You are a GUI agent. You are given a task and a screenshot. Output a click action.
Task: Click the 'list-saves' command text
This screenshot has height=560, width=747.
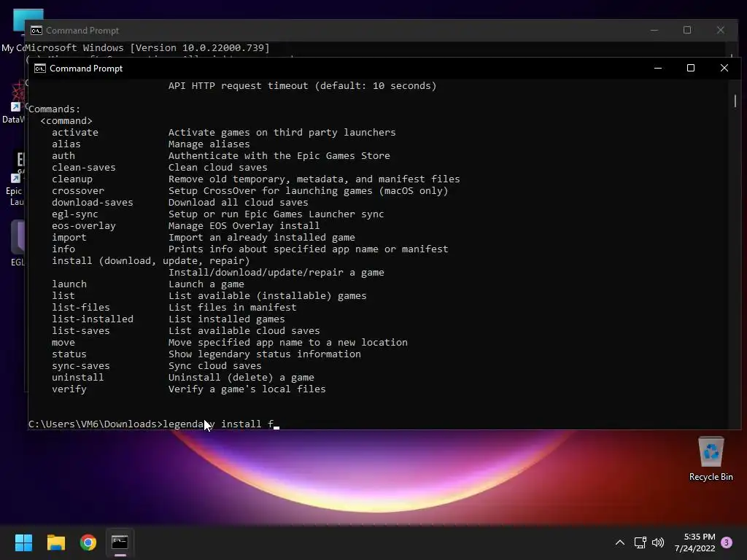pos(81,330)
